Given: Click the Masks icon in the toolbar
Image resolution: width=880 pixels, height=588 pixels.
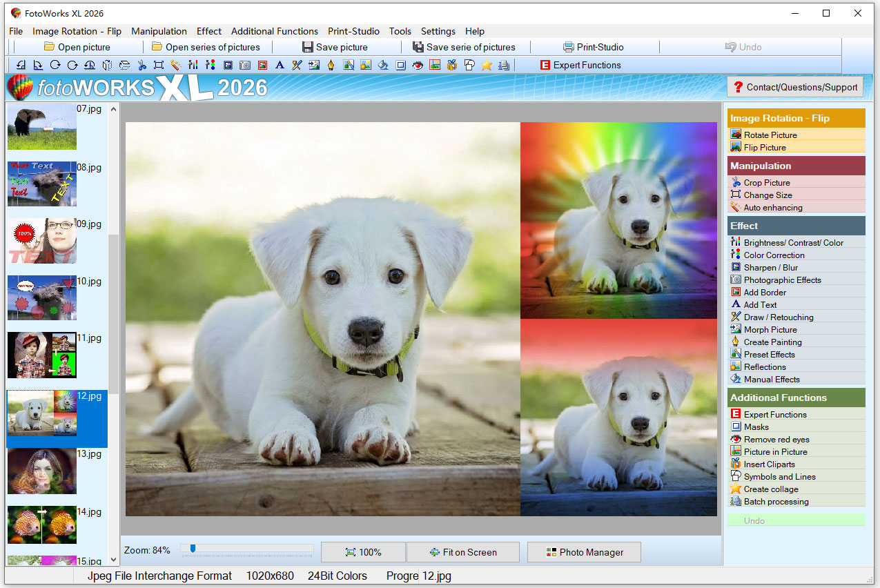Looking at the screenshot, I should (400, 65).
